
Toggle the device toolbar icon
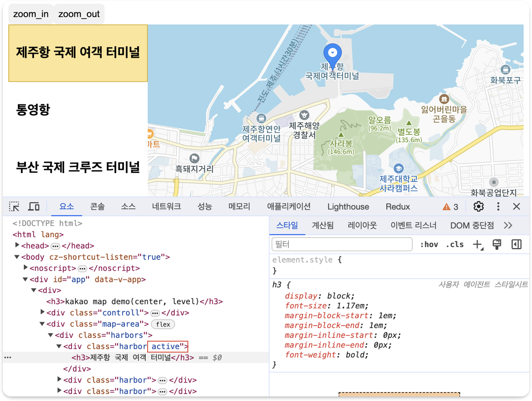[33, 206]
